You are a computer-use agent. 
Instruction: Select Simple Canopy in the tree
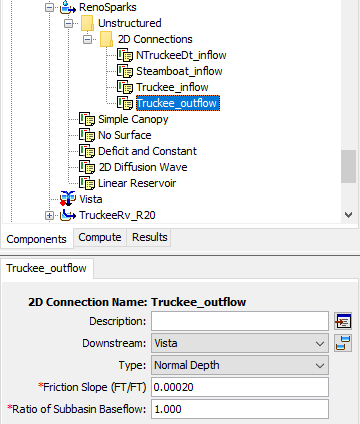(x=133, y=119)
